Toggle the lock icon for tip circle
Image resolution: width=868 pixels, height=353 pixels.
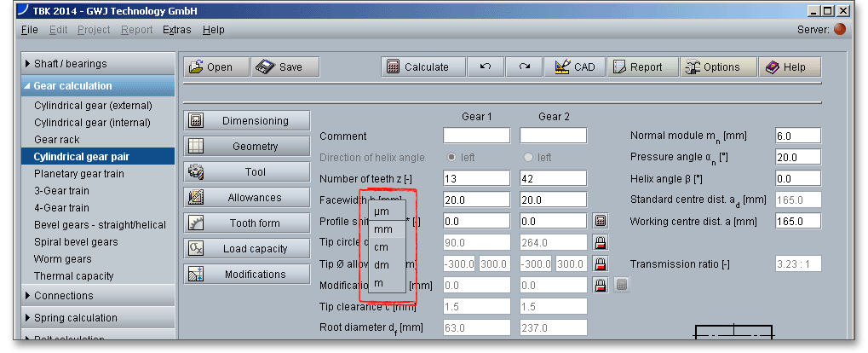pos(601,242)
